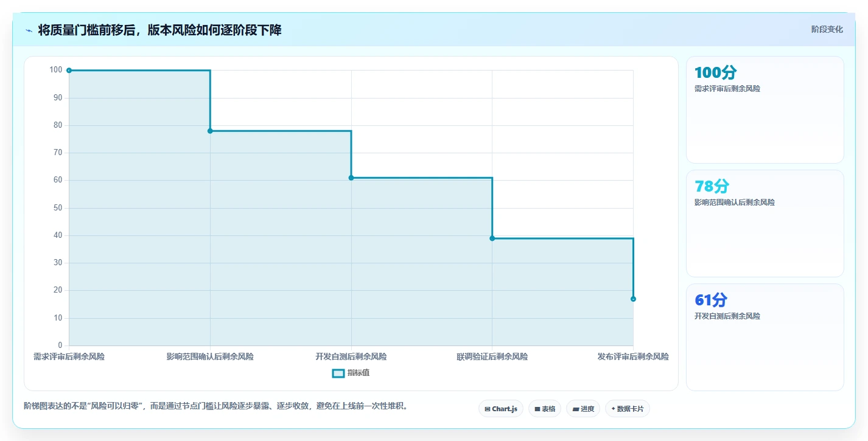Click the 100分 card value
Image resolution: width=868 pixels, height=441 pixels.
[x=715, y=72]
